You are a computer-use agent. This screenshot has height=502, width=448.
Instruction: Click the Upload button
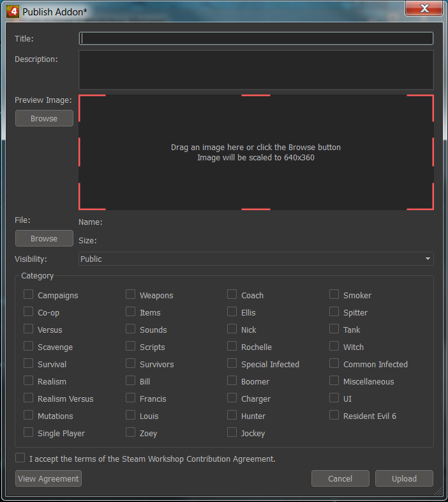[x=404, y=478]
